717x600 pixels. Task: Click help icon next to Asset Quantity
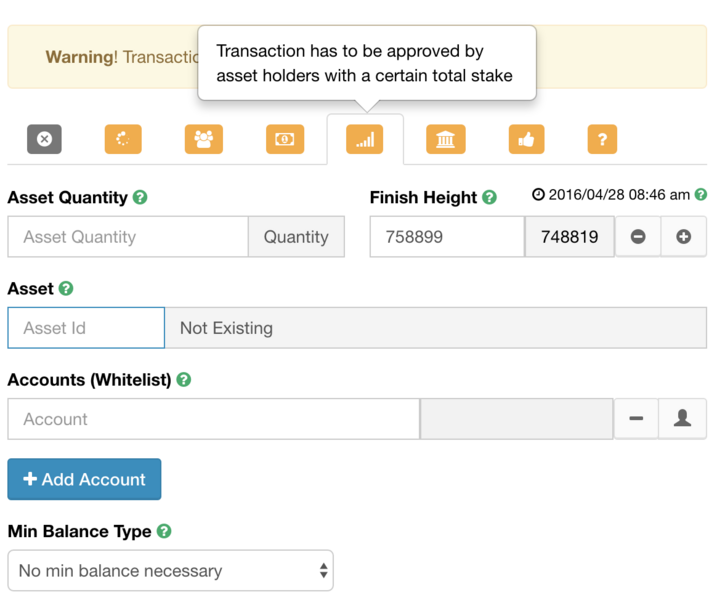140,198
